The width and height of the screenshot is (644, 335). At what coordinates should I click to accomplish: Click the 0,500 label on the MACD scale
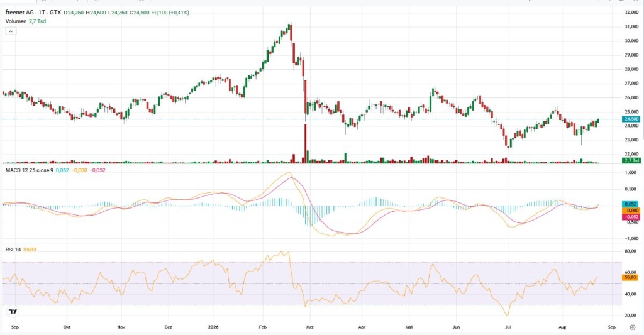pos(631,189)
